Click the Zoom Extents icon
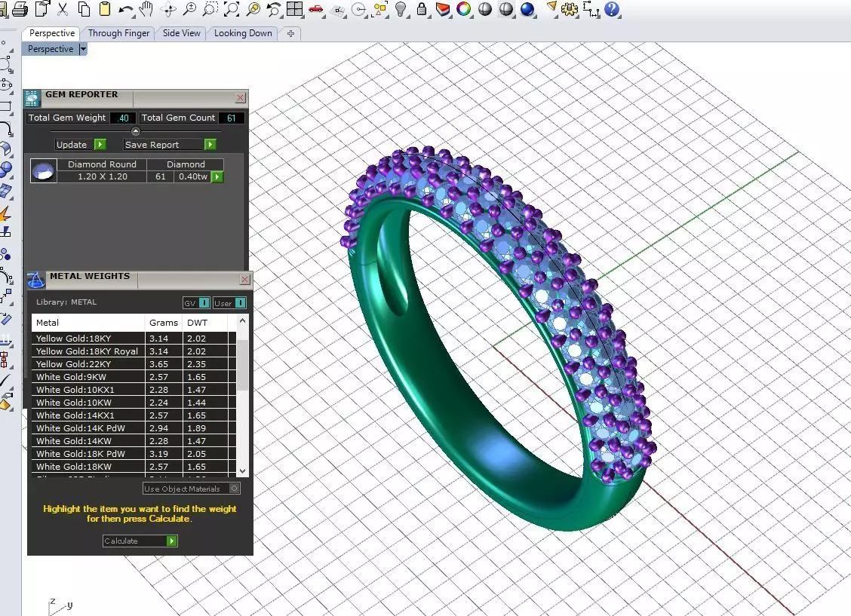 coord(231,9)
